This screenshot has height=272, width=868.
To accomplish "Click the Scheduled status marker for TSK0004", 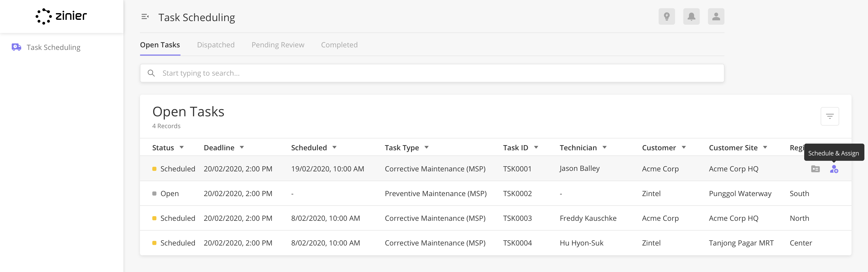I will click(155, 243).
